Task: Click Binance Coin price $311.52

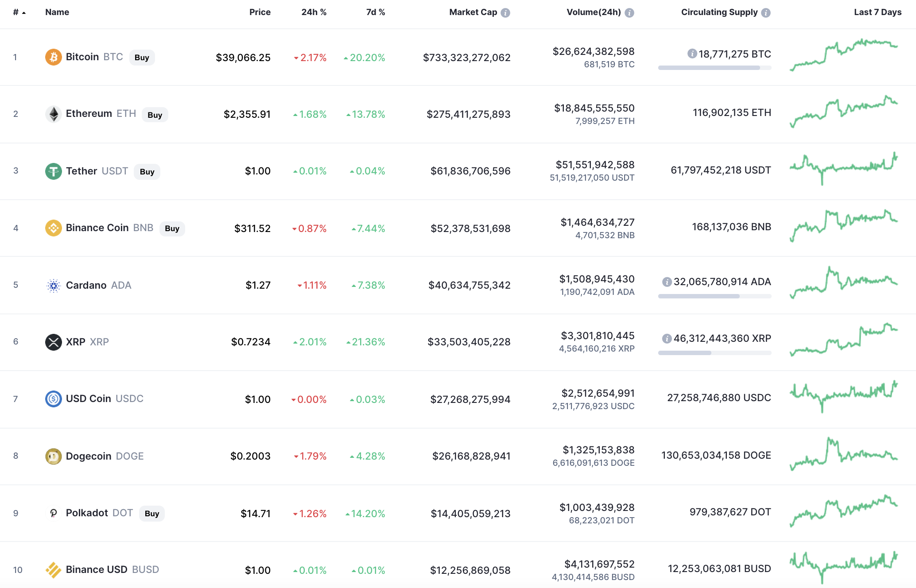Action: tap(252, 228)
